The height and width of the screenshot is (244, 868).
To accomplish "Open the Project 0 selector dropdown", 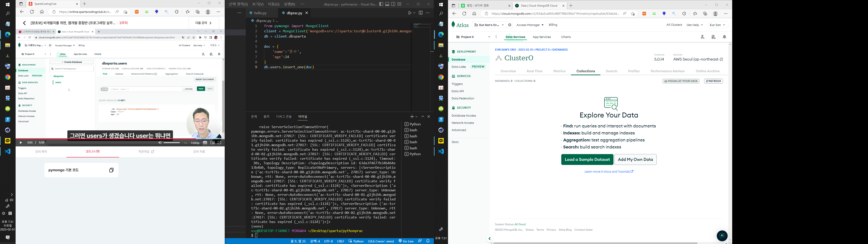I will [x=473, y=37].
